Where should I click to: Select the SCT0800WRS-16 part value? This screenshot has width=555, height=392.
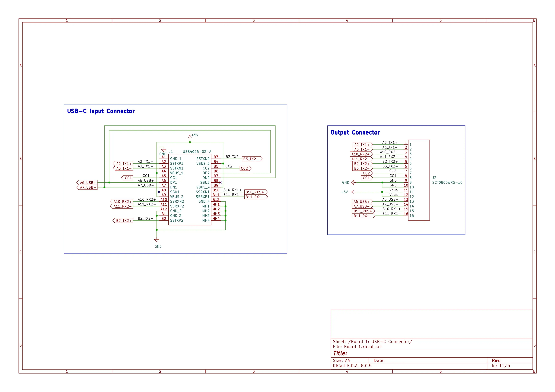pos(447,182)
